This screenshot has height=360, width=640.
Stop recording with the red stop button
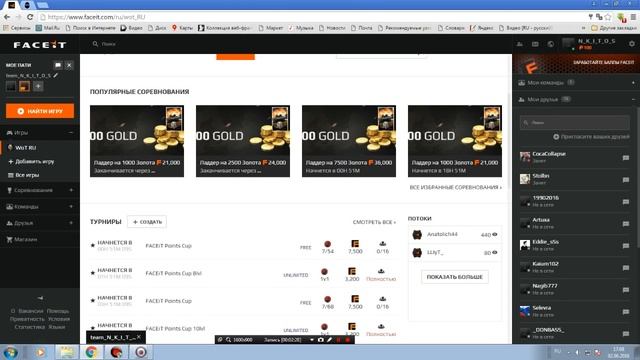pos(348,340)
